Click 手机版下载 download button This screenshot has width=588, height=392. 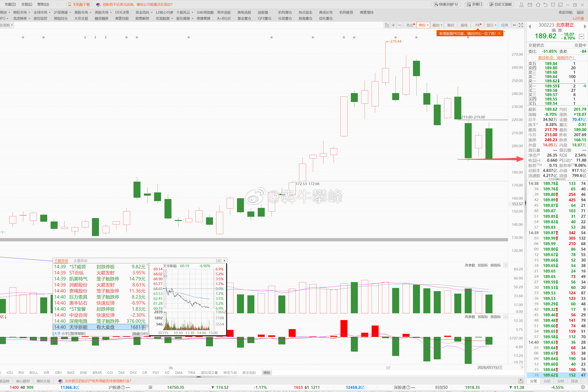click(79, 5)
